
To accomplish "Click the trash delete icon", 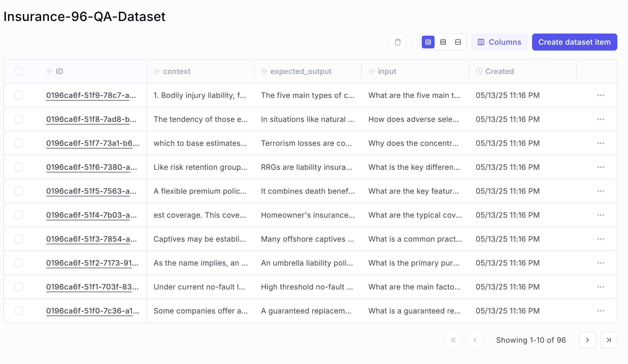I will (398, 42).
